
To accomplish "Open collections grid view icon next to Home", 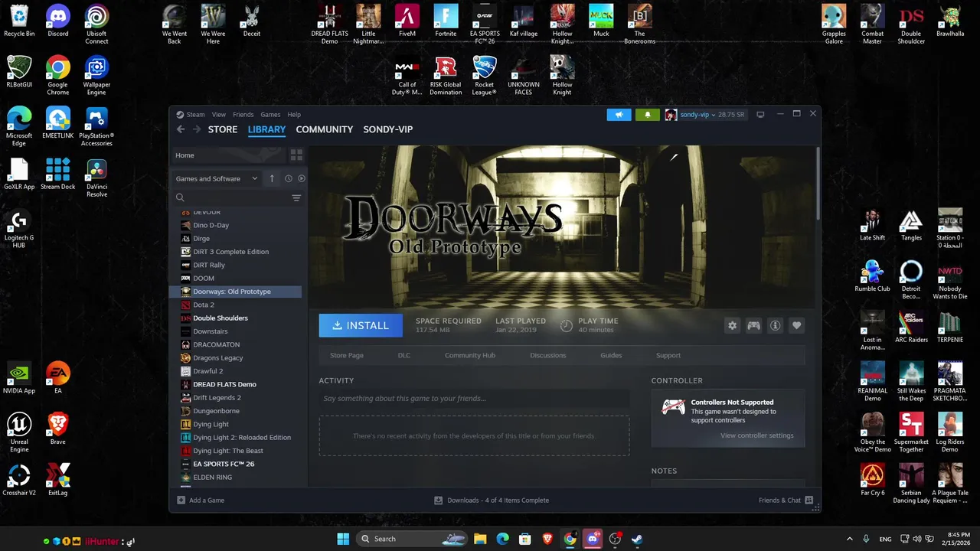I will (296, 155).
